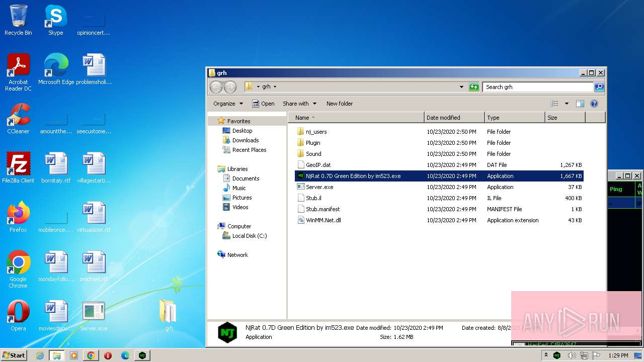Refresh the grh folder view
This screenshot has width=644, height=362.
(x=474, y=87)
